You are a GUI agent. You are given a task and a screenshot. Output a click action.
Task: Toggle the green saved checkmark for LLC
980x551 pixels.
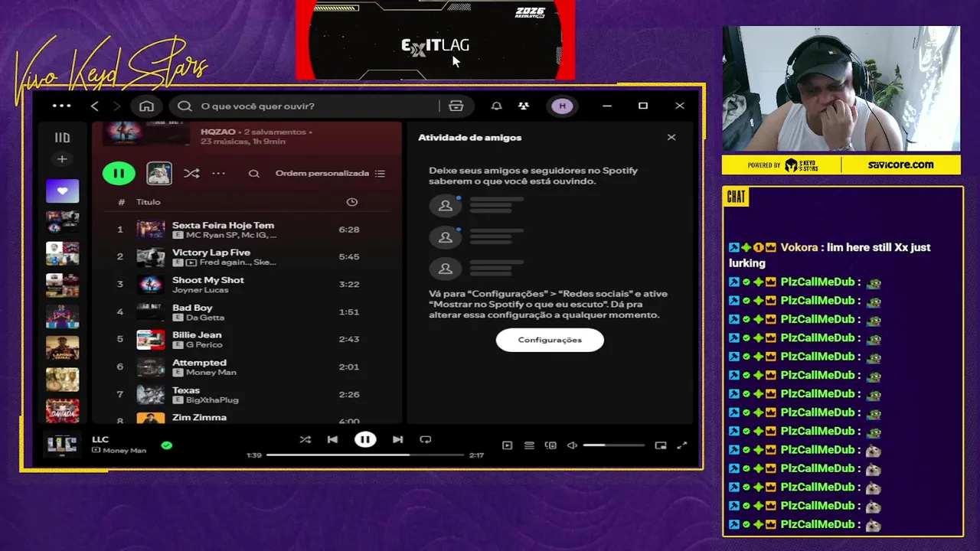(x=167, y=445)
